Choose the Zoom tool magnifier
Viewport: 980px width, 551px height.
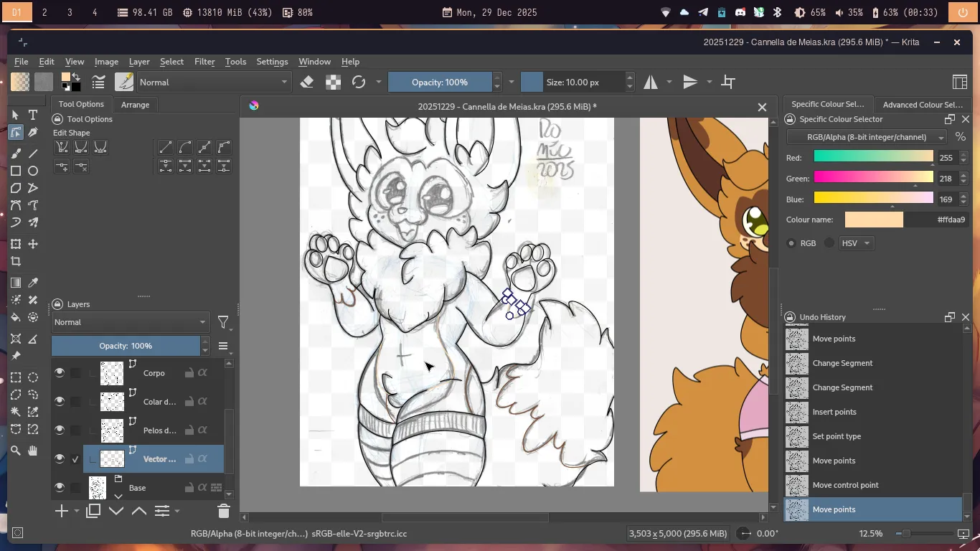15,451
